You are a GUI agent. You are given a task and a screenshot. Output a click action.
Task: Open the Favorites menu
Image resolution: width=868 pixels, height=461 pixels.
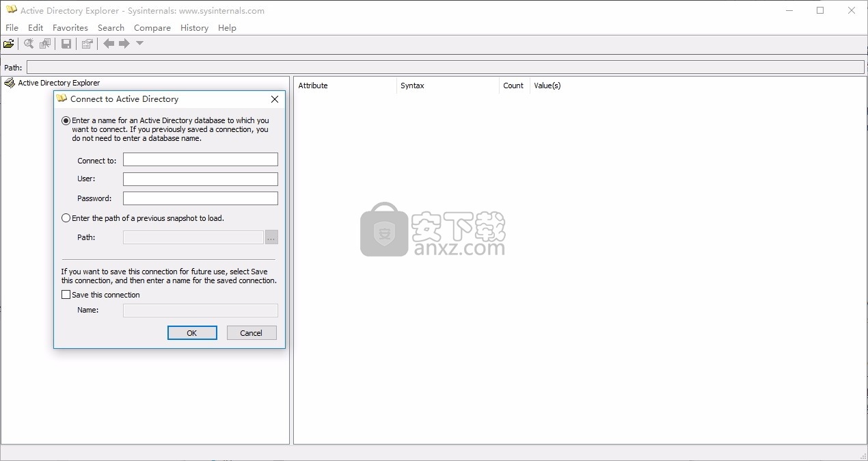pos(70,28)
